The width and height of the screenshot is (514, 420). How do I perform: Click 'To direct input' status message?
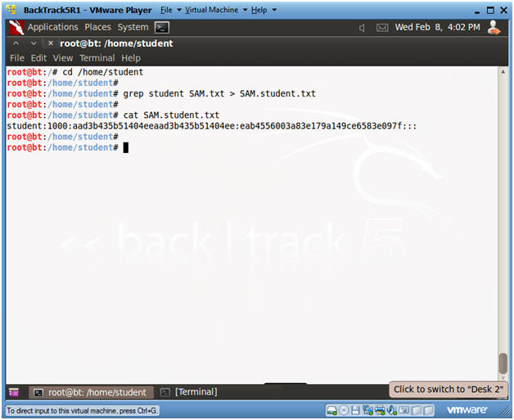pos(82,410)
